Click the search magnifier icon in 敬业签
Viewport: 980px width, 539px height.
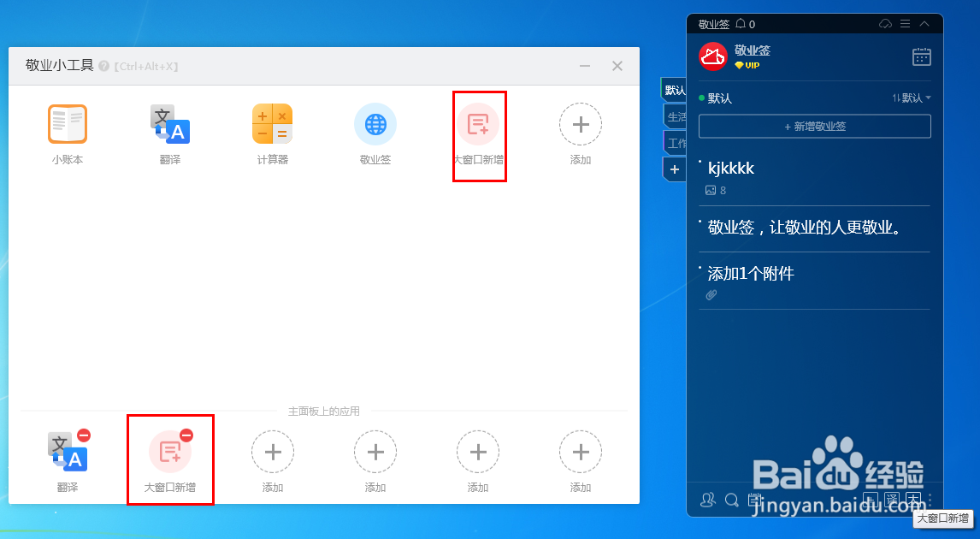click(x=731, y=500)
